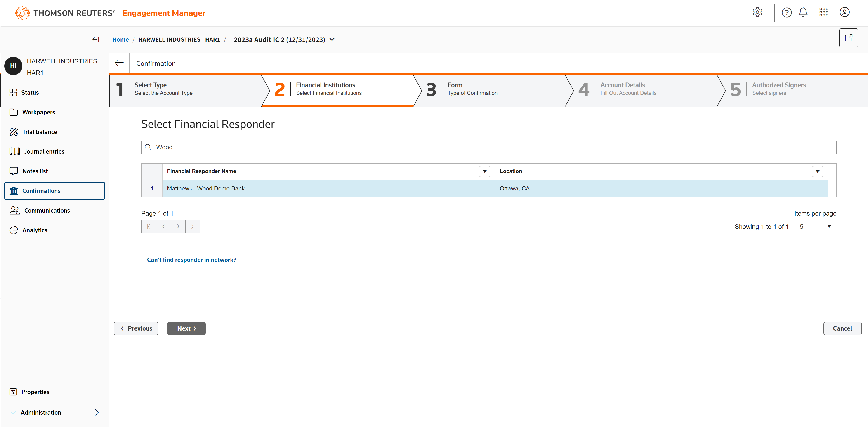Screen dimensions: 868x427
Task: Click the open-in-new-window icon
Action: (x=848, y=38)
